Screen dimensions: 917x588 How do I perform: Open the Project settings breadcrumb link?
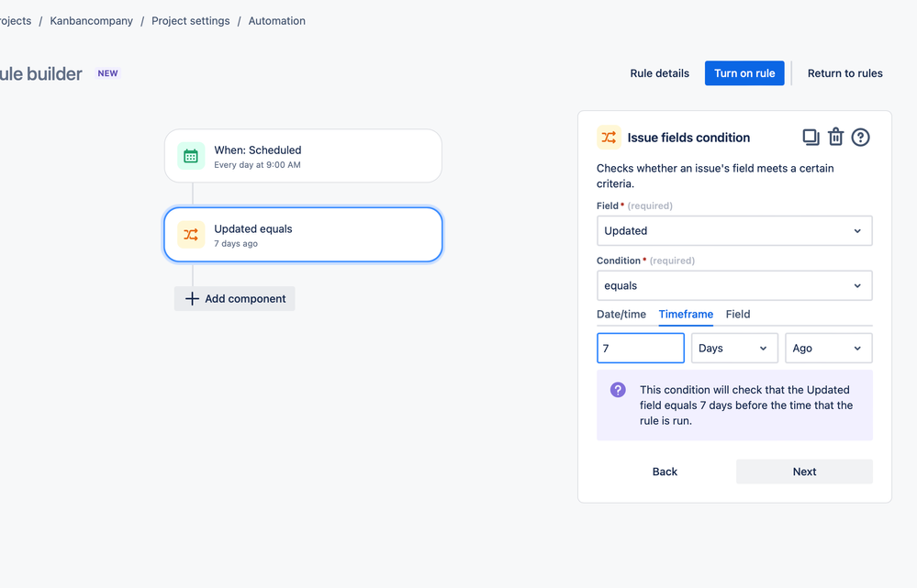pos(191,21)
